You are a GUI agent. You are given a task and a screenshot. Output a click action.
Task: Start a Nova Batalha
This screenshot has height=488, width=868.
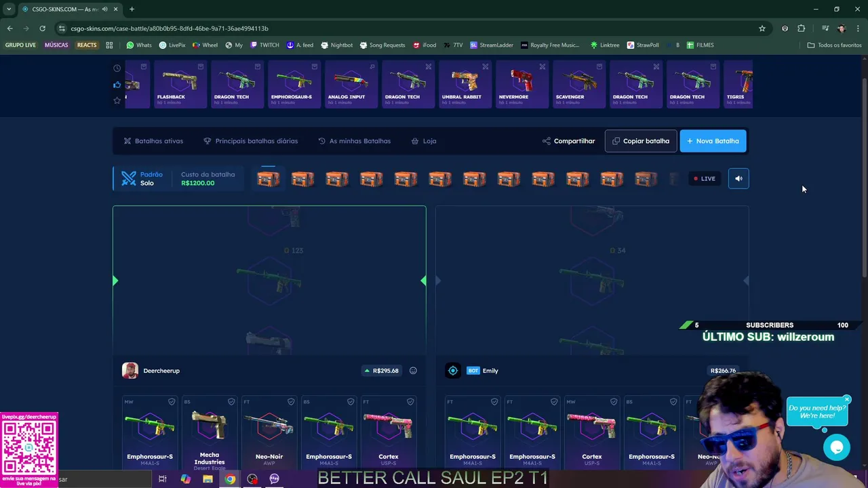pyautogui.click(x=713, y=141)
